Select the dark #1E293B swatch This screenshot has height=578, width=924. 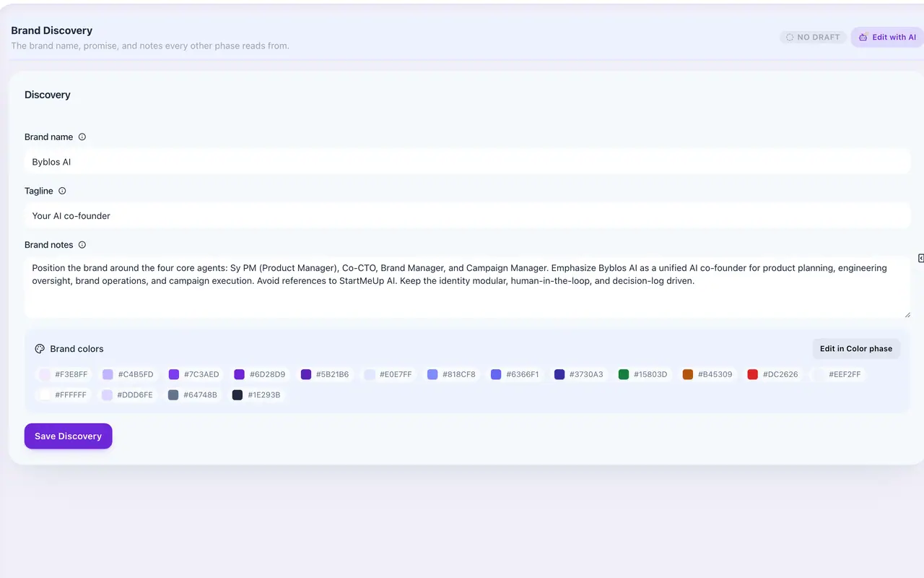[x=256, y=395]
